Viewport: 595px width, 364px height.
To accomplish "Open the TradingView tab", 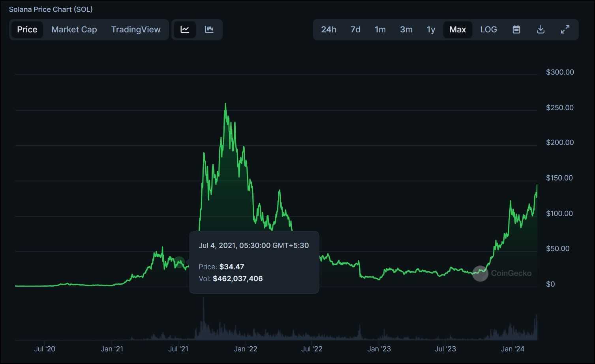I will point(136,29).
